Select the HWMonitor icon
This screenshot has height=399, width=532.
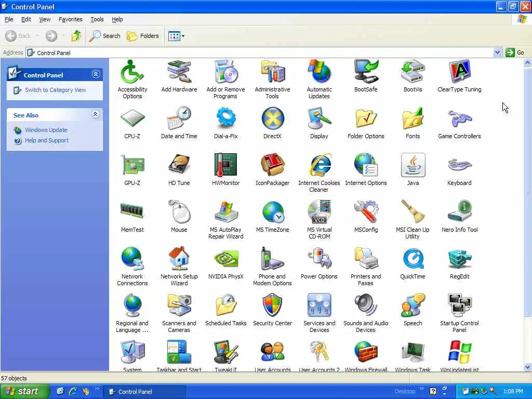[225, 165]
